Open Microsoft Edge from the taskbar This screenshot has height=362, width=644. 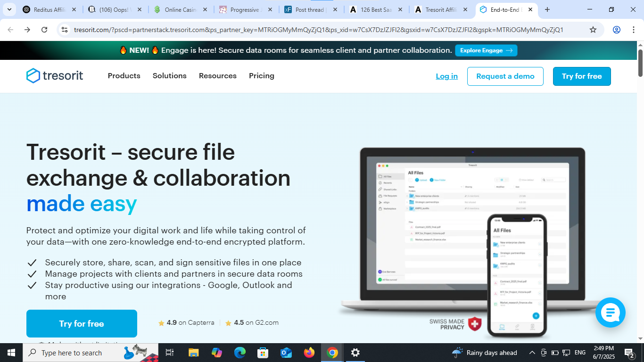[240, 353]
